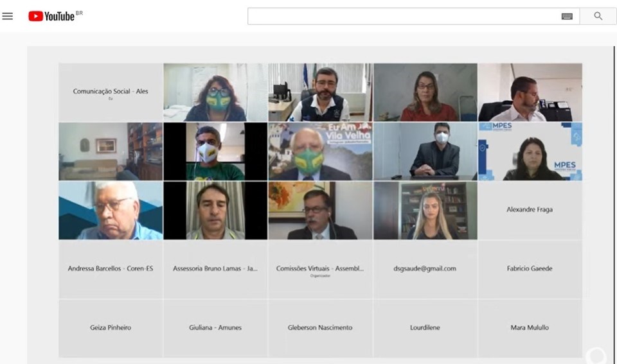The image size is (617, 364).
Task: Select the Andressa Barcellos - Coren-ES tile
Action: coord(111,269)
